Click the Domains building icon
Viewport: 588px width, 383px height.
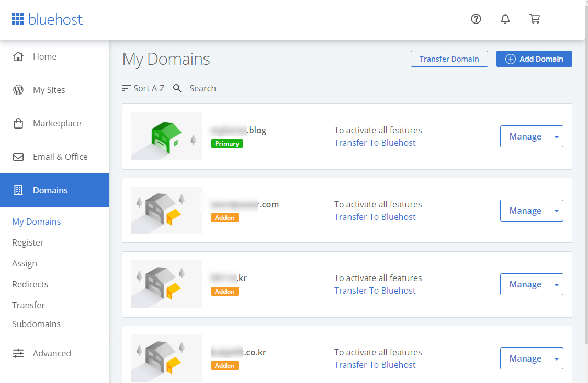click(18, 190)
